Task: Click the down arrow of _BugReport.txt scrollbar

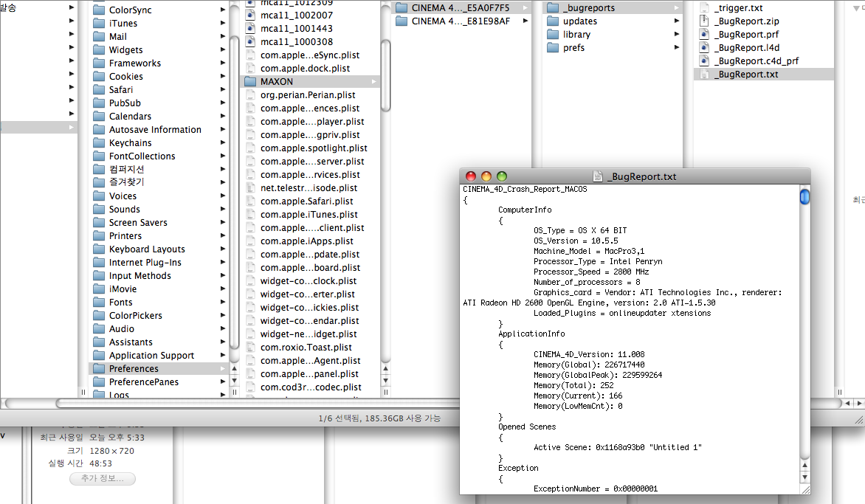Action: pyautogui.click(x=805, y=477)
